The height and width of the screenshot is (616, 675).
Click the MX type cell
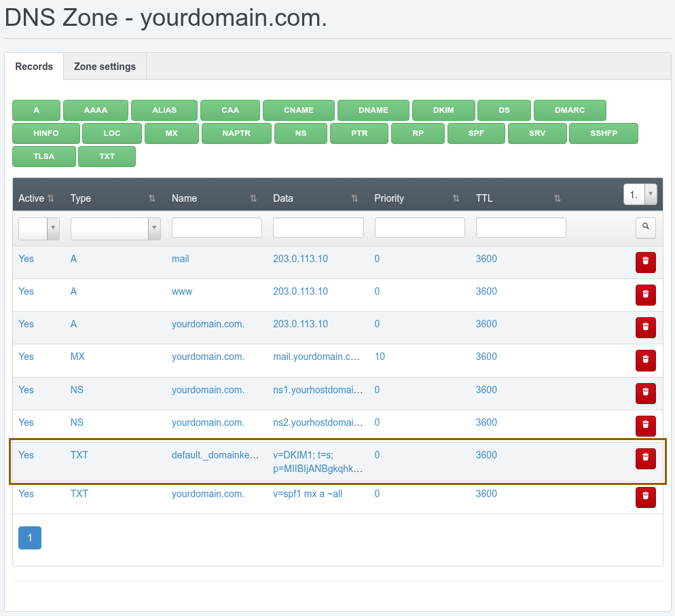(77, 357)
